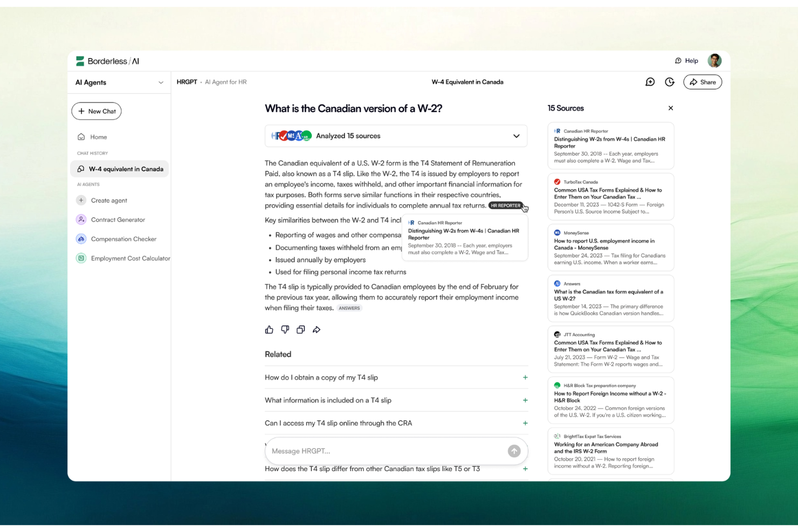Click the TurboTax Canada red check favicon
The height and width of the screenshot is (532, 798).
[x=558, y=182]
